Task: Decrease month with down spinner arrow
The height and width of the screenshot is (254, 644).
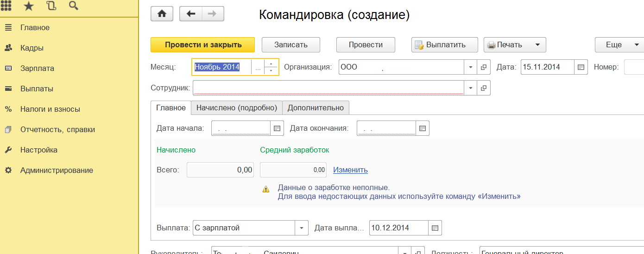Action: click(x=270, y=70)
